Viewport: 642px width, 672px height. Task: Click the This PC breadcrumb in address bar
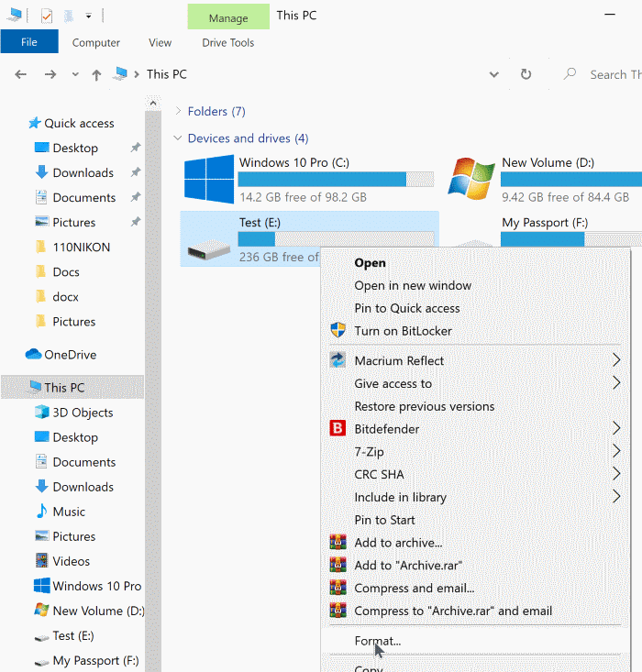click(166, 74)
